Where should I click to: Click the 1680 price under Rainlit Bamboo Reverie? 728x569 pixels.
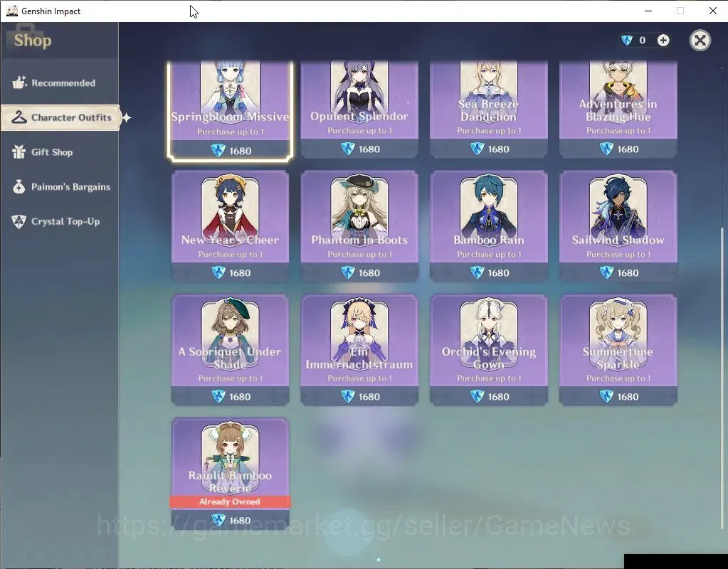pyautogui.click(x=240, y=521)
